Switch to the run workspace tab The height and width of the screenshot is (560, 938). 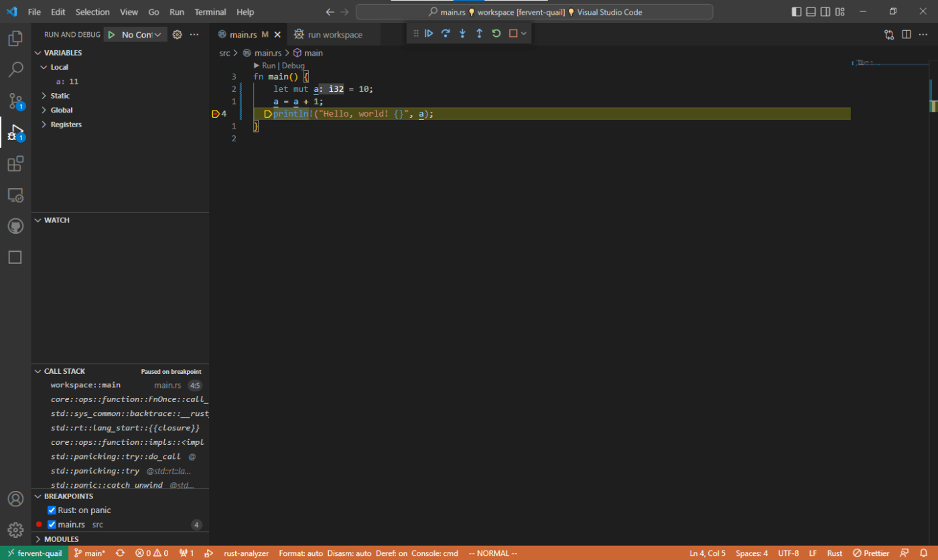[335, 35]
